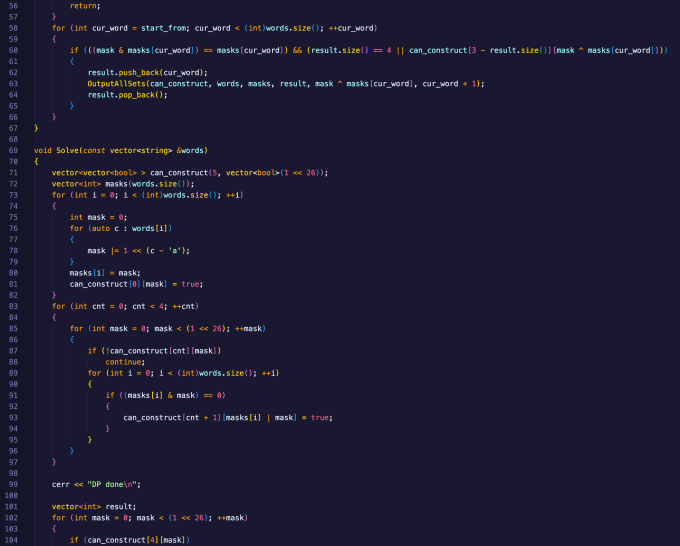Viewport: 680px width, 546px height.
Task: Click the closing brace on line 67
Action: (x=36, y=128)
